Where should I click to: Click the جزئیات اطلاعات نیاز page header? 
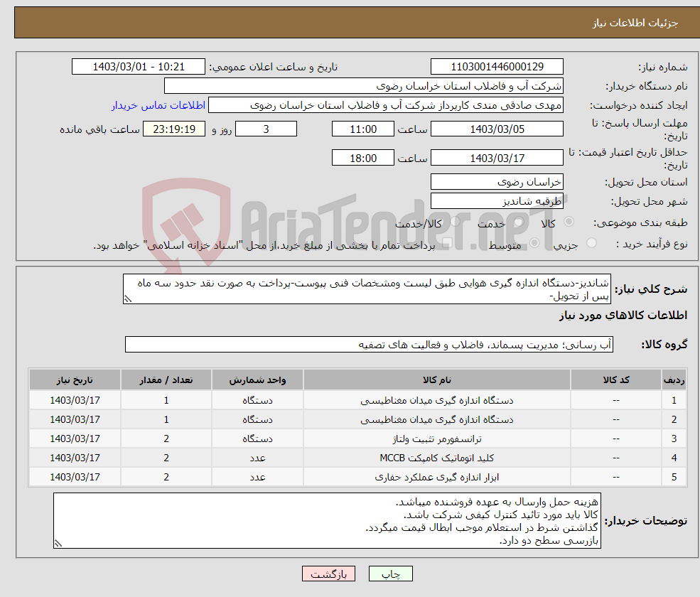[635, 23]
